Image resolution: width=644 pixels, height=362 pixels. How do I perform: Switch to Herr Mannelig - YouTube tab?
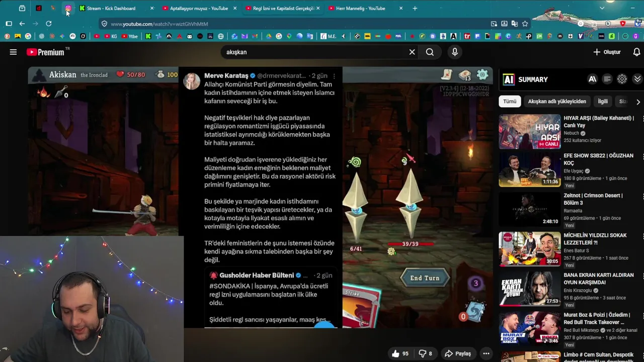pos(361,8)
